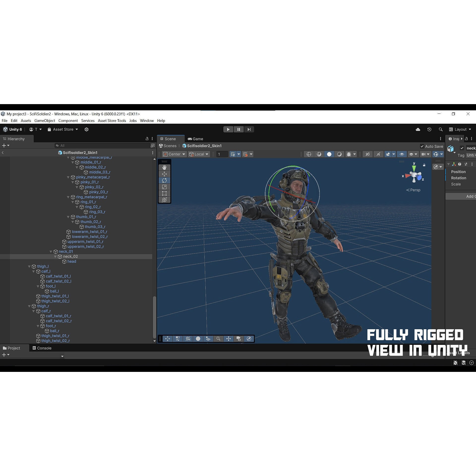Image resolution: width=476 pixels, height=476 pixels.
Task: Open the Asset Store Tools menu
Action: pyautogui.click(x=112, y=121)
